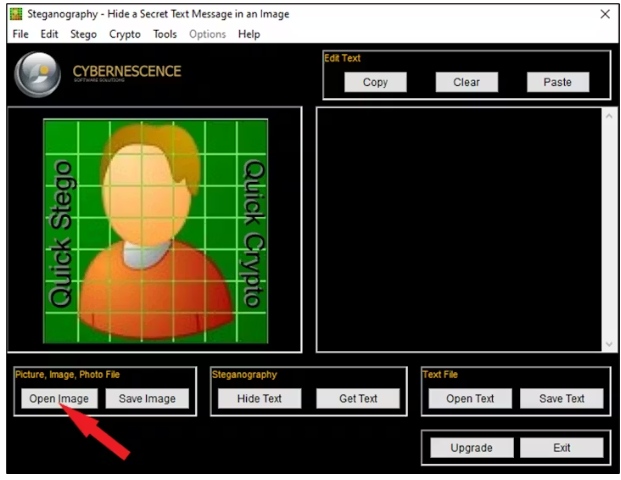This screenshot has width=621, height=480.
Task: Open the Stego menu
Action: (83, 34)
